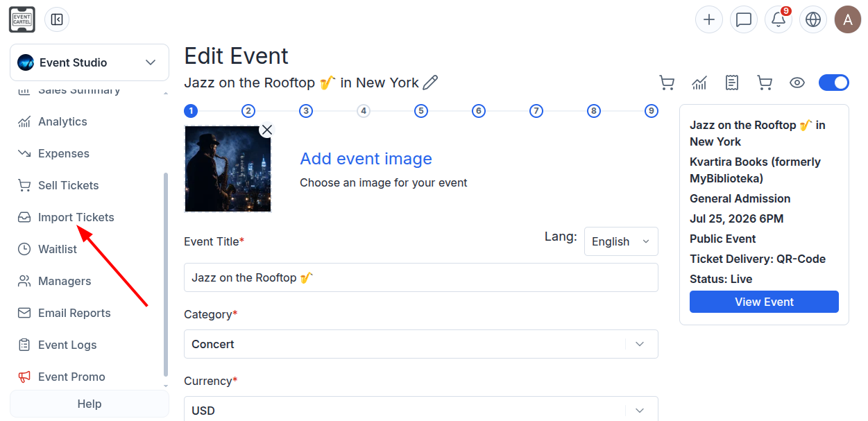Image resolution: width=868 pixels, height=421 pixels.
Task: Open the globe language icon
Action: point(813,19)
